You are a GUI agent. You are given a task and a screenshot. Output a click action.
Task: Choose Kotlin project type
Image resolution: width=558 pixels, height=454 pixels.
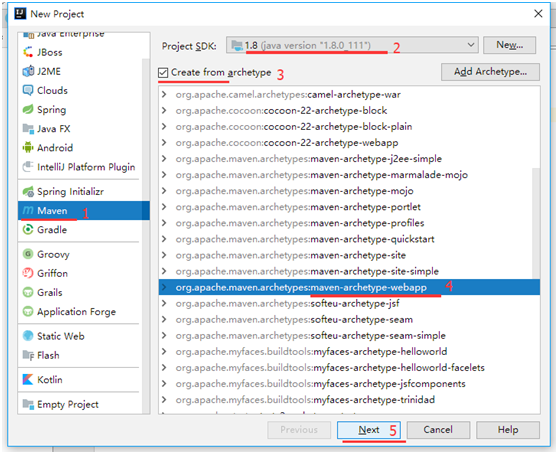pos(80,379)
